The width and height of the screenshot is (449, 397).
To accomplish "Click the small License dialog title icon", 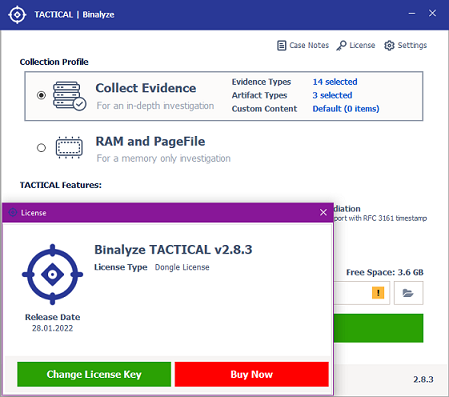I will [13, 212].
